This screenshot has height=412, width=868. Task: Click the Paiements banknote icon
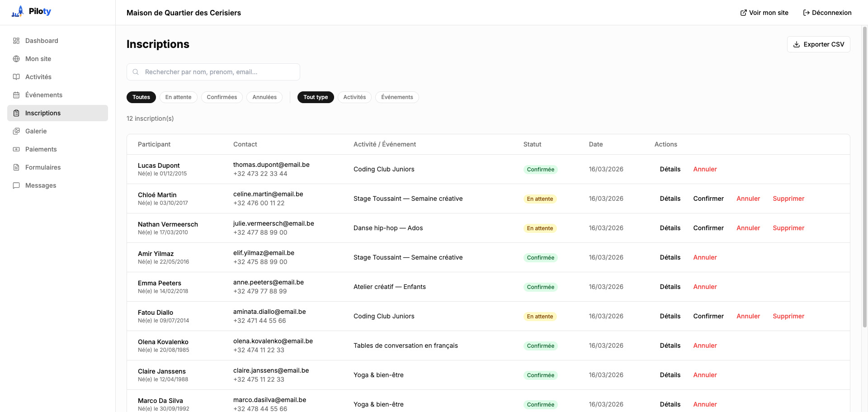pos(16,149)
